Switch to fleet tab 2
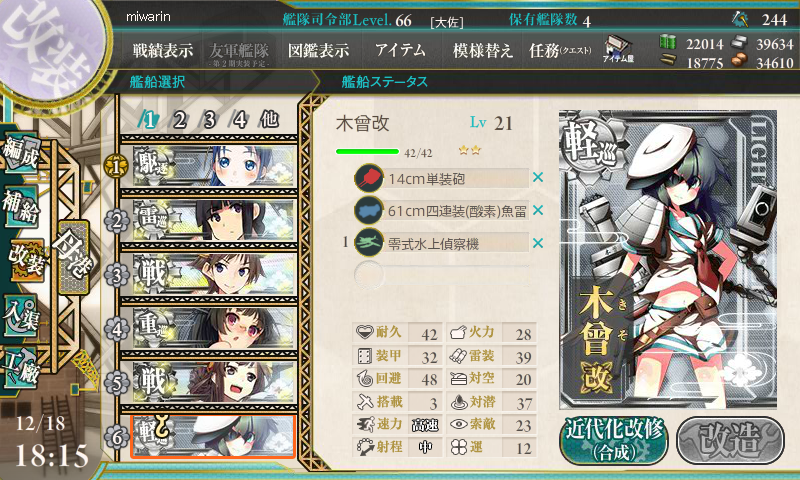 [x=180, y=120]
